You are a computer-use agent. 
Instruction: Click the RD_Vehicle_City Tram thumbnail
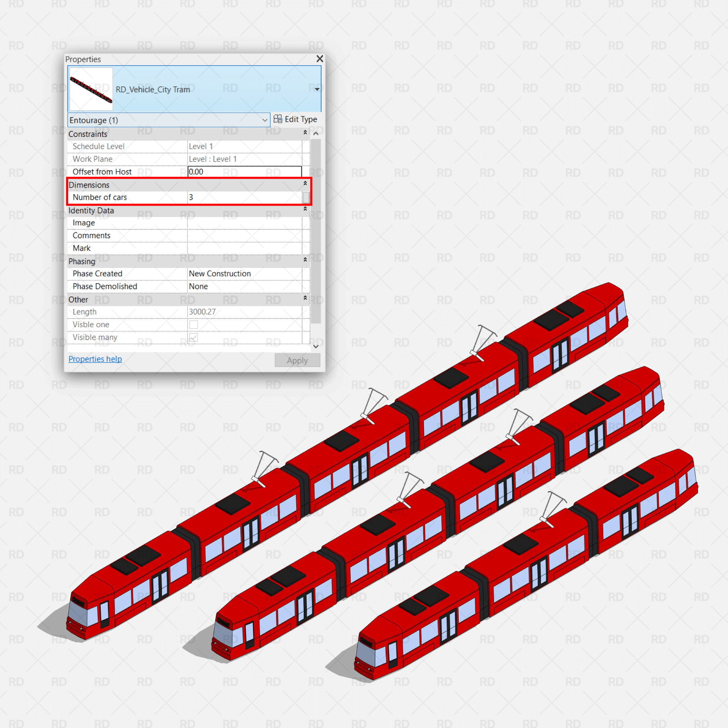point(90,87)
